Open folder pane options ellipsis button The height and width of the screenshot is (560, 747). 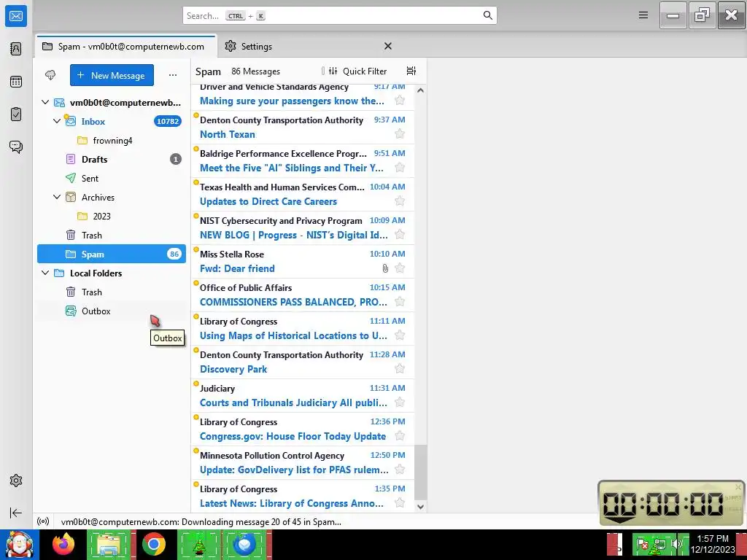pos(173,75)
